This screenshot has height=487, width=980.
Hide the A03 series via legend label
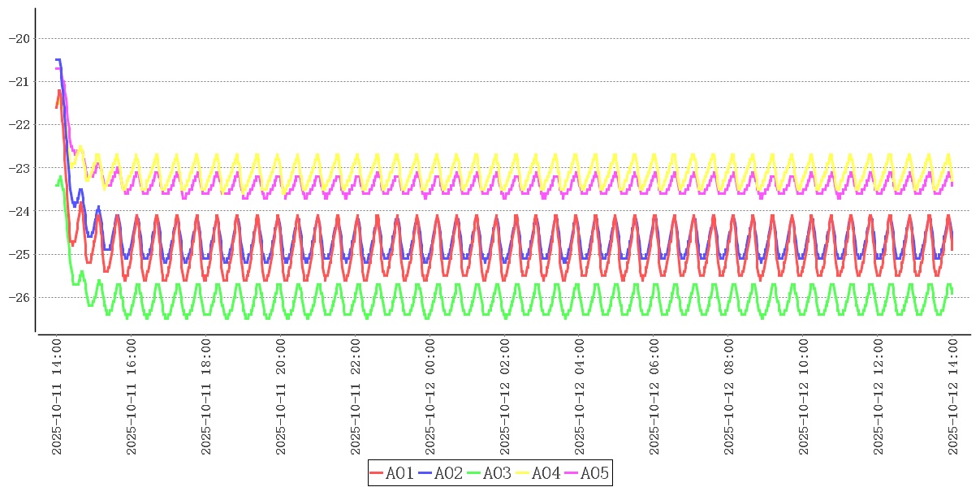pos(498,473)
